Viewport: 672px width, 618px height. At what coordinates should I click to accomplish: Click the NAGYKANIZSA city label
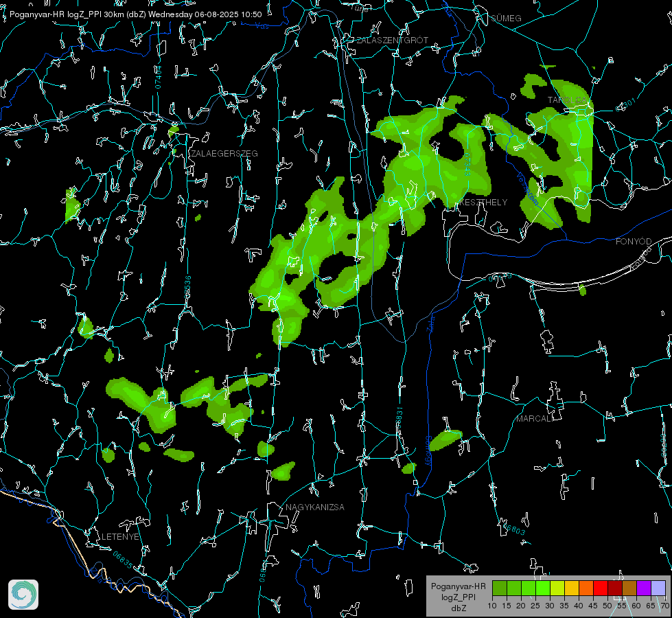[x=315, y=507]
